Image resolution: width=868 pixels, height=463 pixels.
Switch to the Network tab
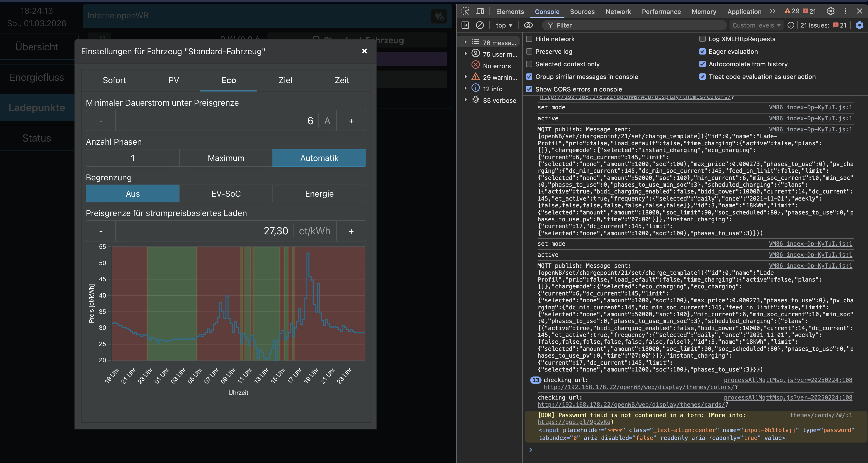pos(618,12)
